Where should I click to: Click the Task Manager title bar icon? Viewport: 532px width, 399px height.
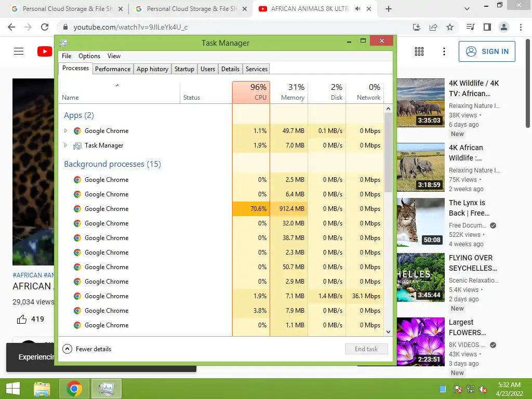point(63,43)
